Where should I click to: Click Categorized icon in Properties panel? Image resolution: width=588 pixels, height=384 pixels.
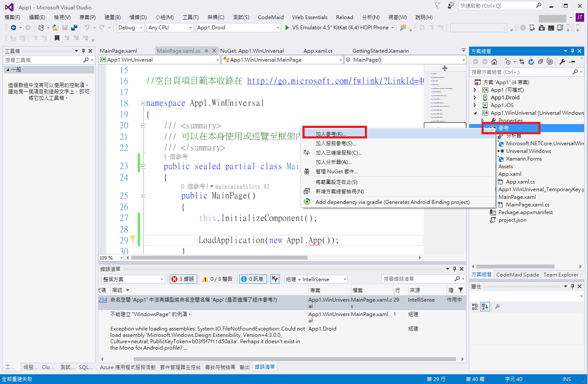point(475,306)
